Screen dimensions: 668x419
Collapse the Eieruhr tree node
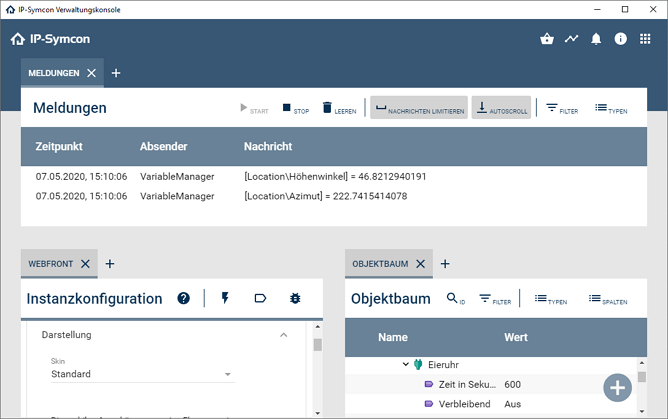tap(406, 365)
